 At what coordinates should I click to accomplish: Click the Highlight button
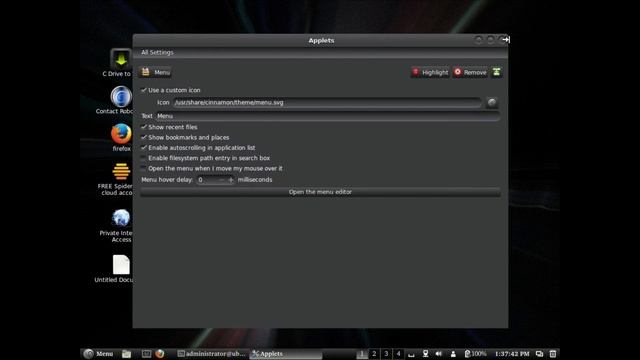pyautogui.click(x=430, y=72)
